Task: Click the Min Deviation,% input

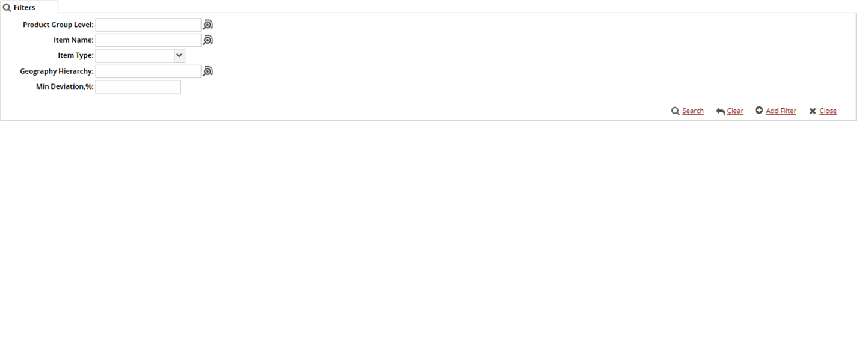Action: pos(138,87)
